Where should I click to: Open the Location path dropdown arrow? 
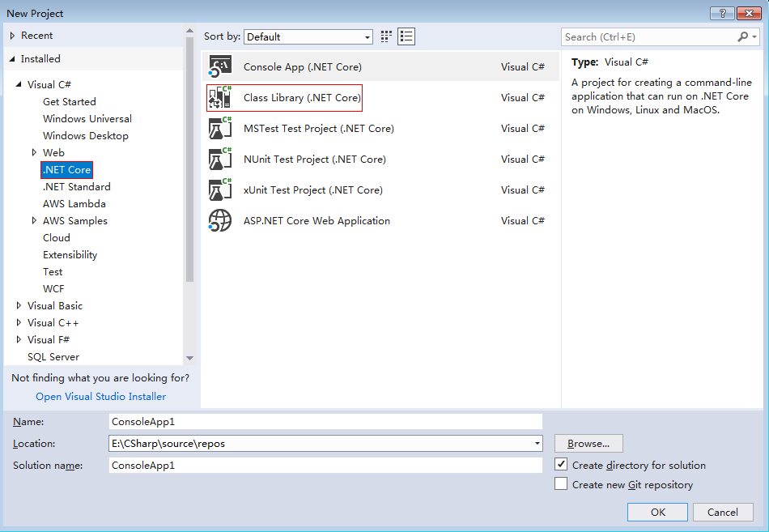(537, 444)
